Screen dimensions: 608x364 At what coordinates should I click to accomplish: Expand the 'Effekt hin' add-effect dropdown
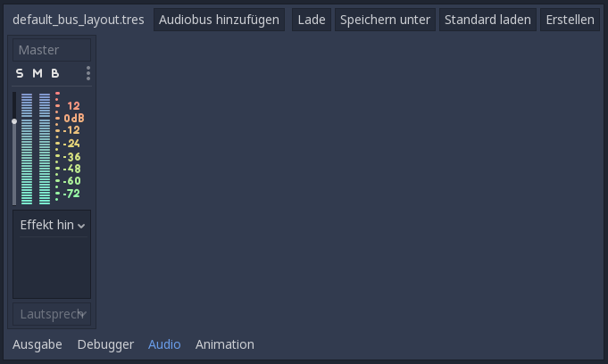(x=52, y=225)
